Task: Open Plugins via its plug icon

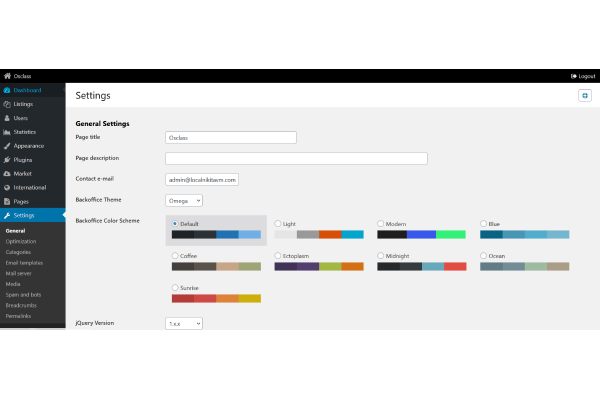Action: pos(8,160)
